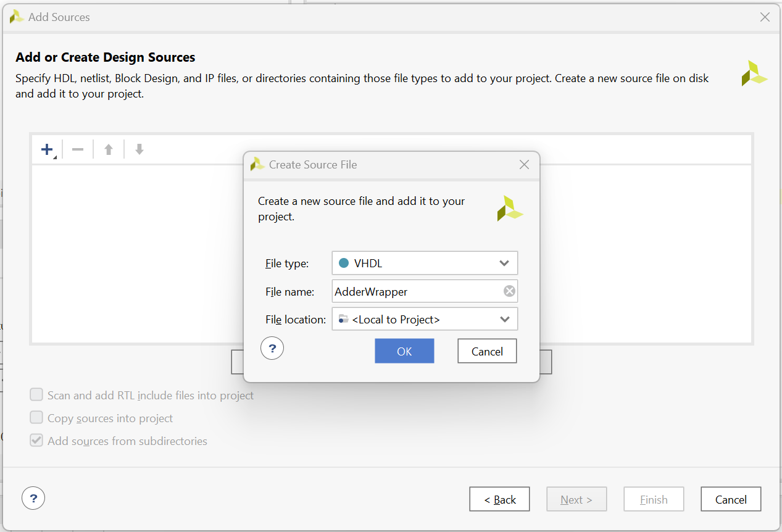The height and width of the screenshot is (532, 782).
Task: Click the minus icon to remove a source
Action: click(77, 148)
